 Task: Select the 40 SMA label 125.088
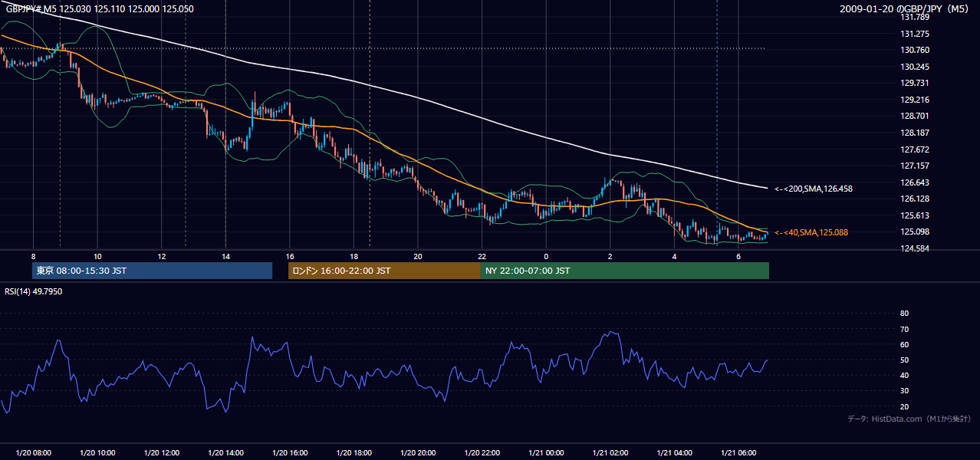click(811, 232)
